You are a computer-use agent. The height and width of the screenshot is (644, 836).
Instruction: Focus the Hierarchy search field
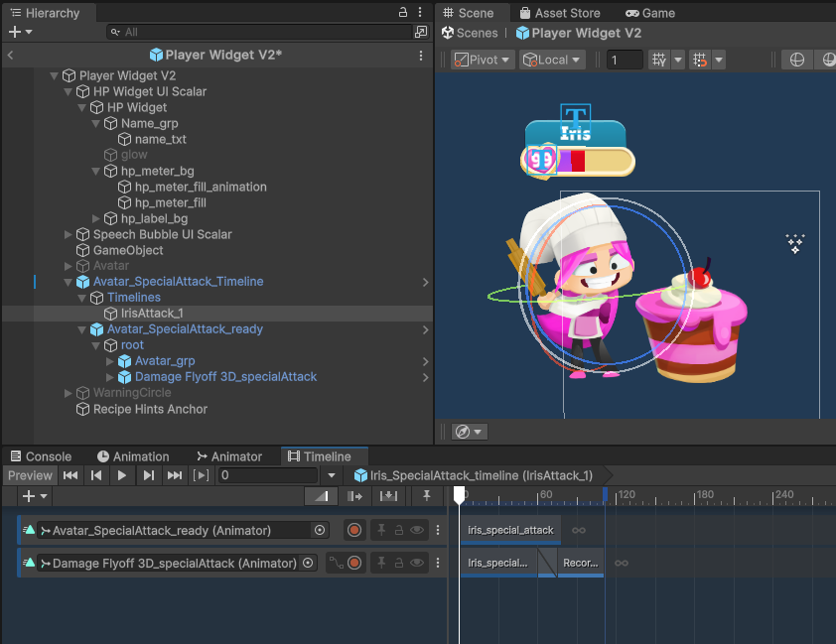[259, 32]
